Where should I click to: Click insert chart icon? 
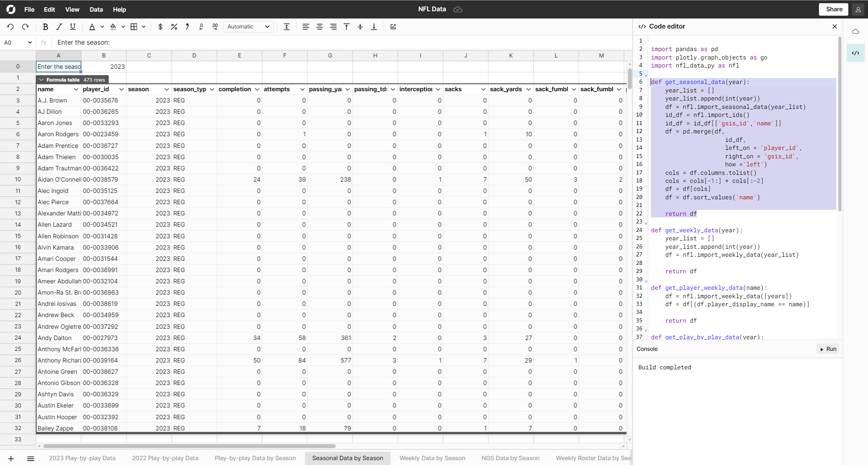393,27
